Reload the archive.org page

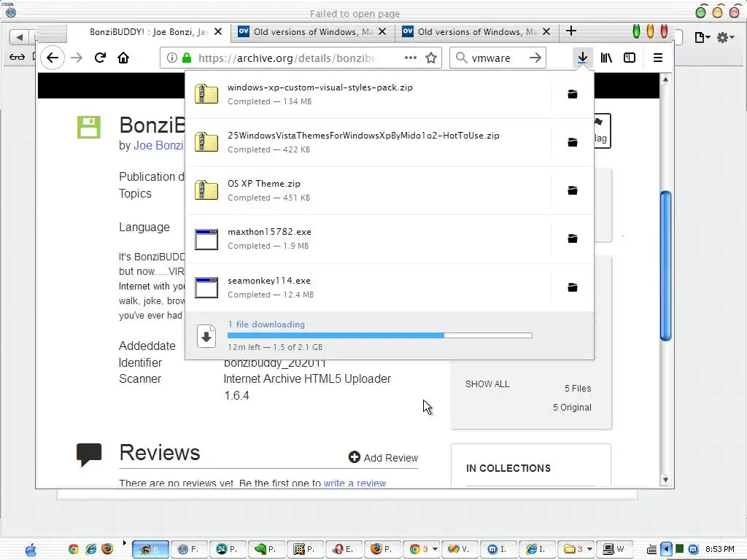(100, 58)
